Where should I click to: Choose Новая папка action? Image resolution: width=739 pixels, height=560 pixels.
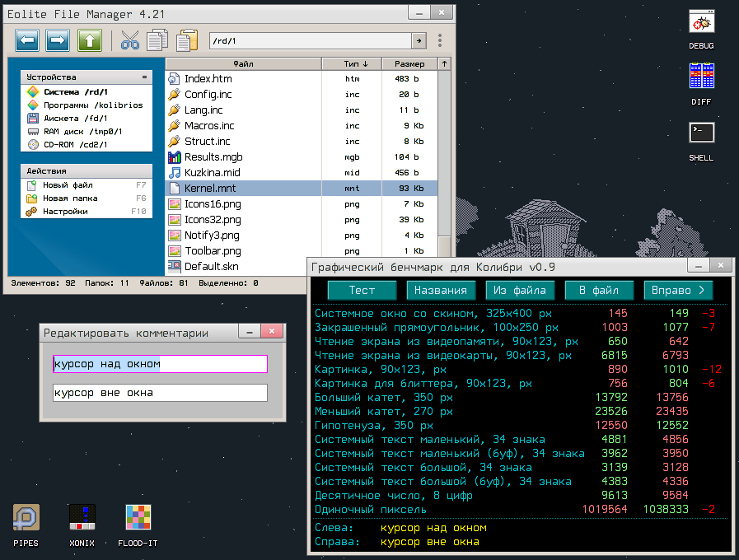coord(70,198)
